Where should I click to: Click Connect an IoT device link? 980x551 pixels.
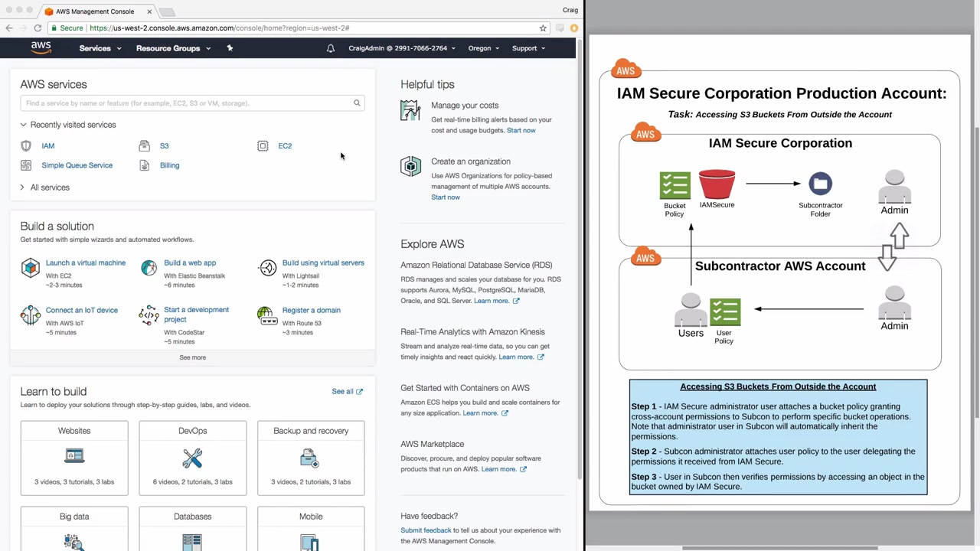pyautogui.click(x=82, y=310)
